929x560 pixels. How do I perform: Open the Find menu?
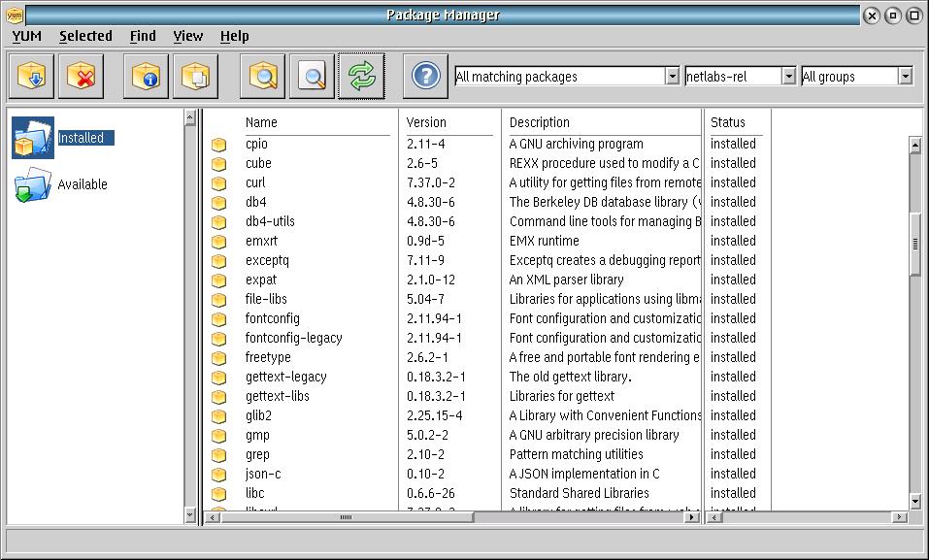[143, 36]
